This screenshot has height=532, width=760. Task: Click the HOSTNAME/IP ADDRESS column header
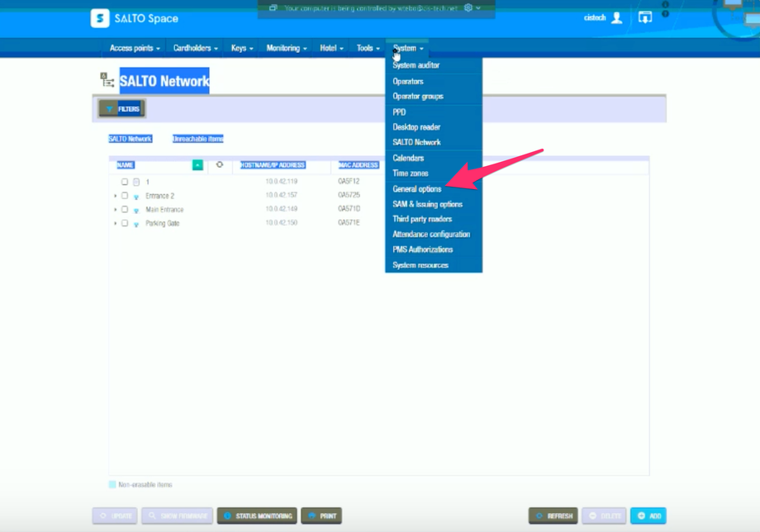point(273,165)
